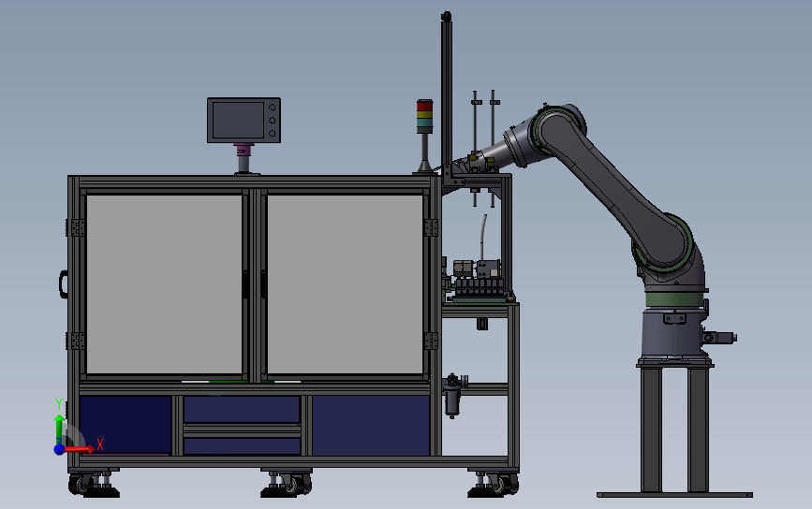Select the yellow segment of the signal tower

(x=424, y=115)
